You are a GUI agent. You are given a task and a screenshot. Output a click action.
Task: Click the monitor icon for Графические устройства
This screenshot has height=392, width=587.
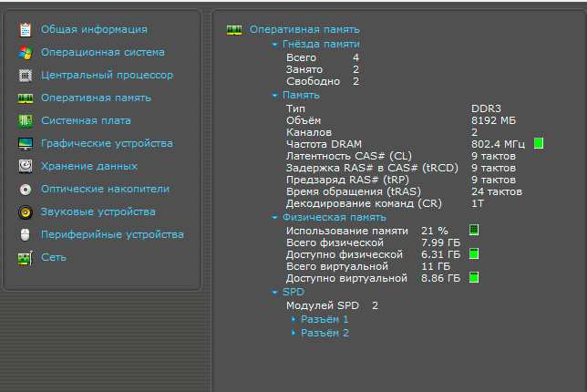point(26,144)
